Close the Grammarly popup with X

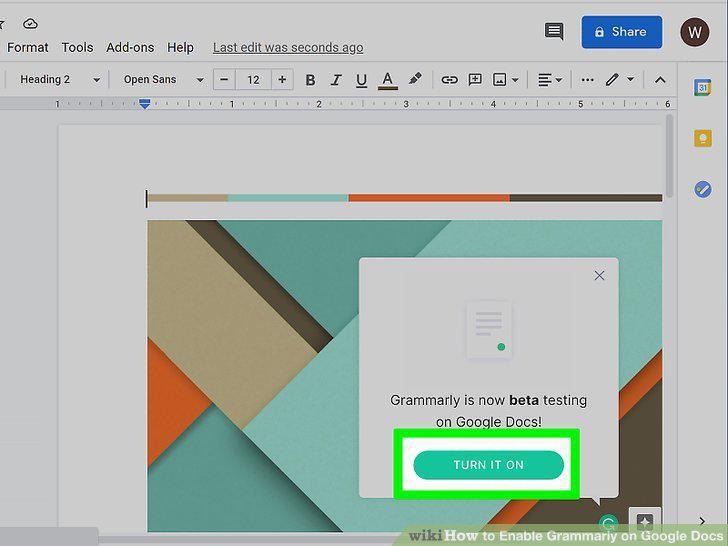point(599,276)
